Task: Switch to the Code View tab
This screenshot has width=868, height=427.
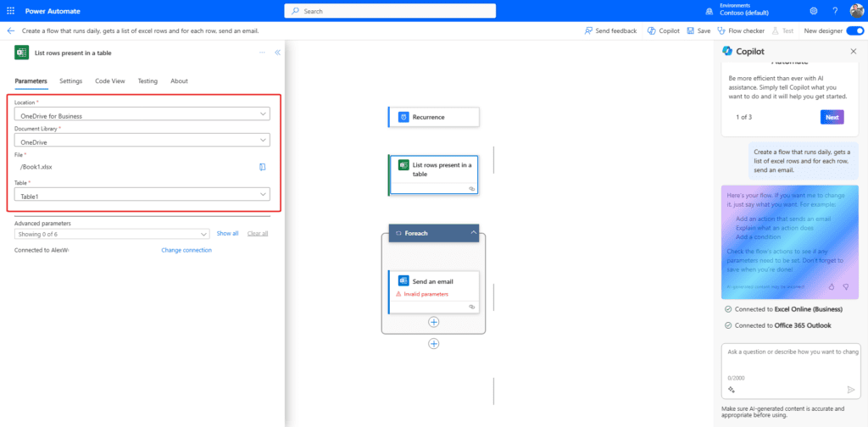Action: coord(110,81)
